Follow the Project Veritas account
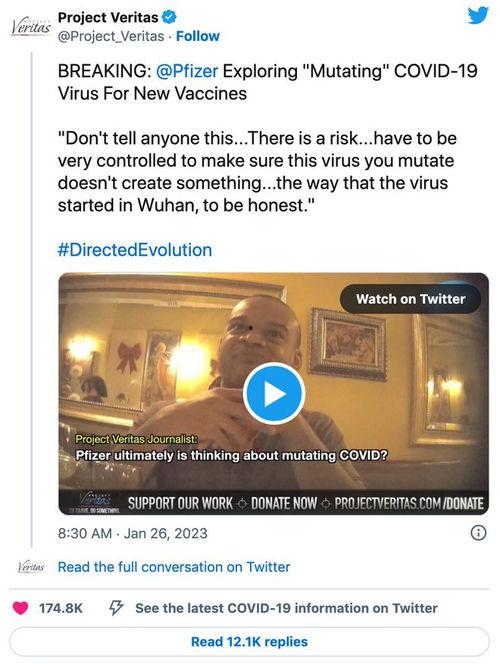The image size is (500, 664). coord(198,36)
